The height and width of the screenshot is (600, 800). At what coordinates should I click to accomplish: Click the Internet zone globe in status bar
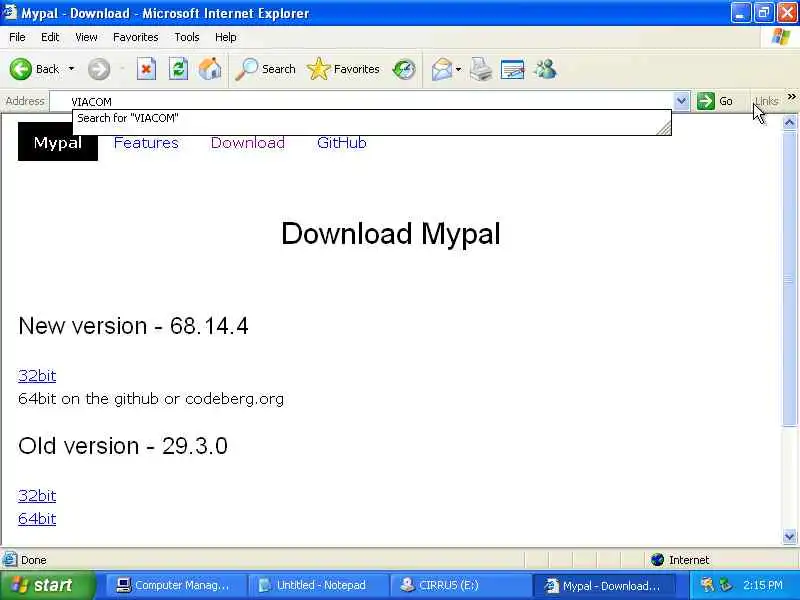(x=658, y=560)
